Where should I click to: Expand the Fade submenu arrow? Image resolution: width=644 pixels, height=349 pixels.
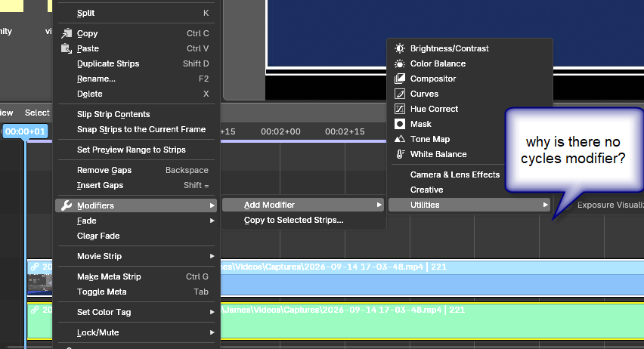(x=212, y=221)
